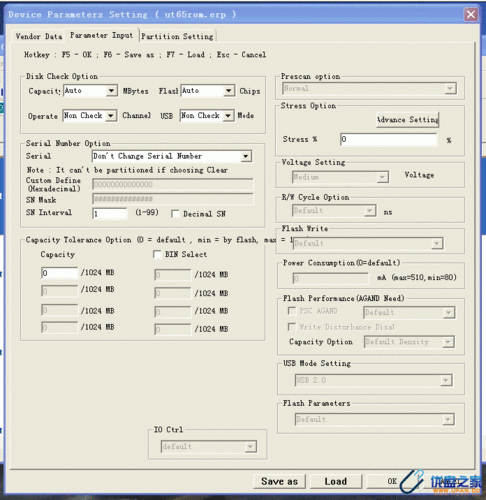The height and width of the screenshot is (500, 486).
Task: Expand the Capacity Auto dropdown
Action: point(90,91)
